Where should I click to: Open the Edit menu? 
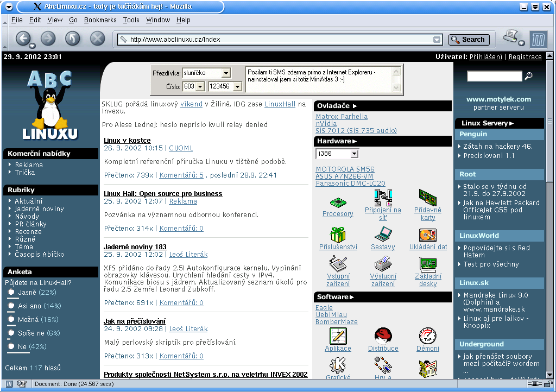[35, 20]
